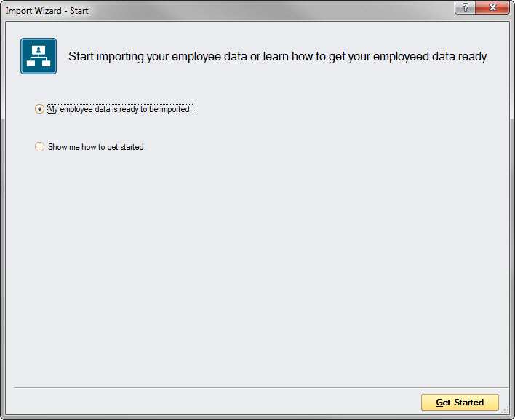The height and width of the screenshot is (420, 515).
Task: Select the 'Show me how to get started' radio button
Action: point(39,146)
